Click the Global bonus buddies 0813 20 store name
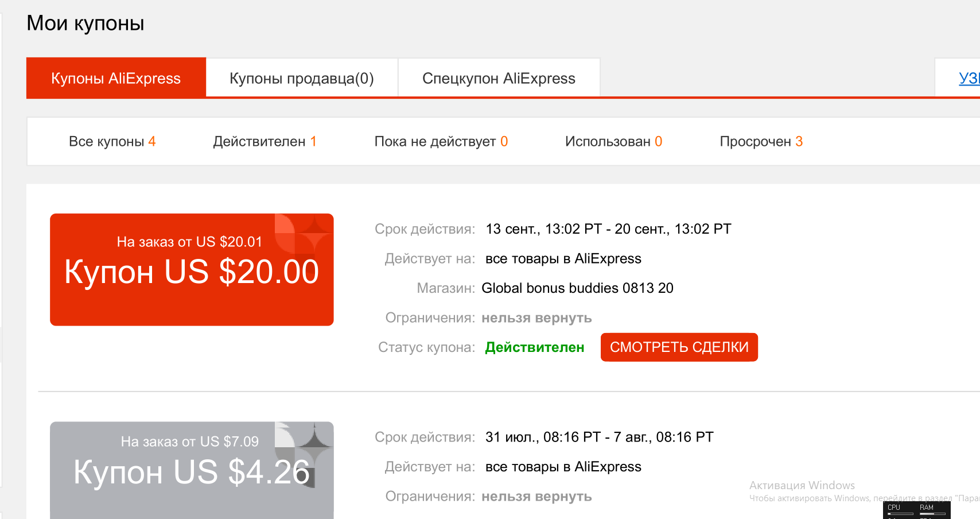The height and width of the screenshot is (519, 980). point(577,288)
